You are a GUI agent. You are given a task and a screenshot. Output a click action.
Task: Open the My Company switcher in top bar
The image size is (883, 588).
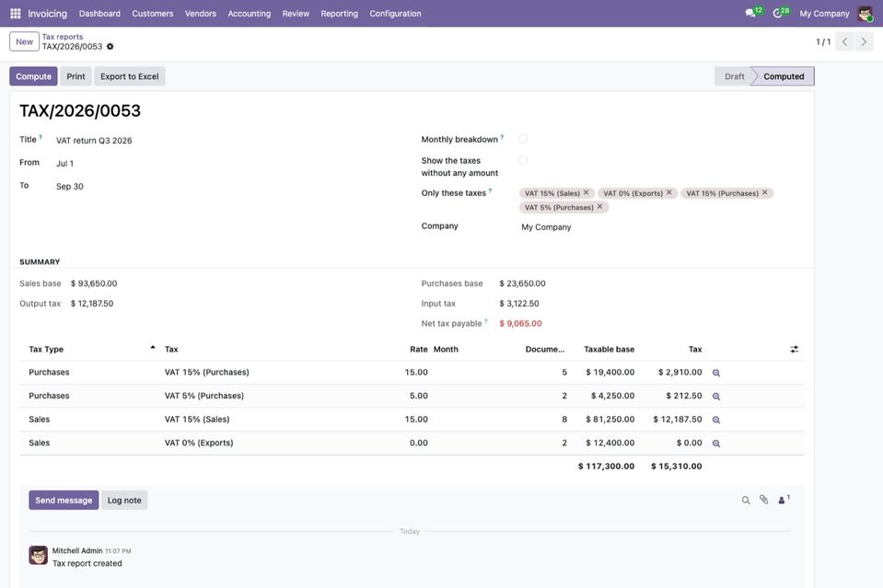[824, 14]
